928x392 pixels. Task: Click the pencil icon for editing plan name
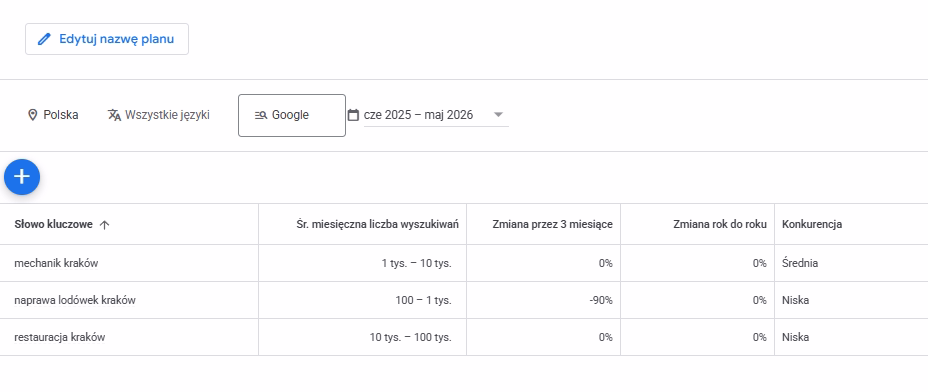(x=44, y=39)
